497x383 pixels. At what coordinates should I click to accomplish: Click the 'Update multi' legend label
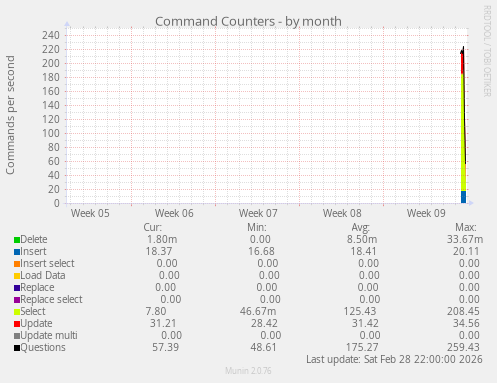tap(49, 335)
